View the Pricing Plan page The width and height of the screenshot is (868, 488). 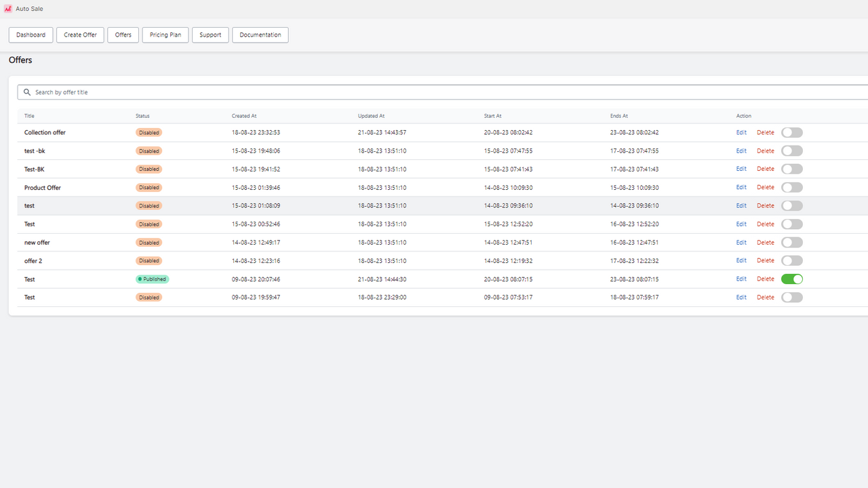point(165,35)
